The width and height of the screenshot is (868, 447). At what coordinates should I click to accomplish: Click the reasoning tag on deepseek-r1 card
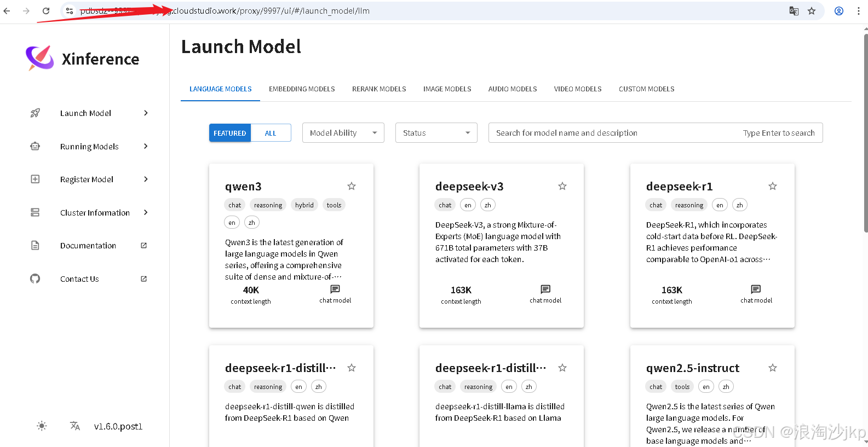click(x=689, y=205)
